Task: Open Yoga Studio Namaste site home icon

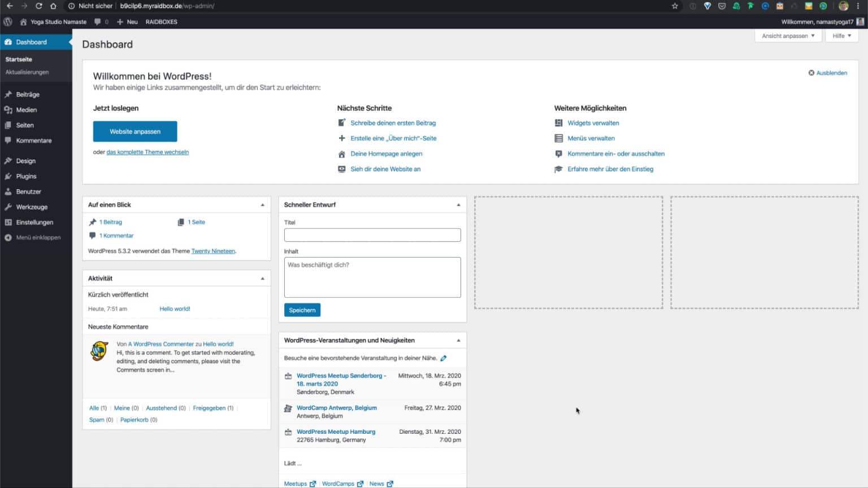Action: tap(23, 22)
